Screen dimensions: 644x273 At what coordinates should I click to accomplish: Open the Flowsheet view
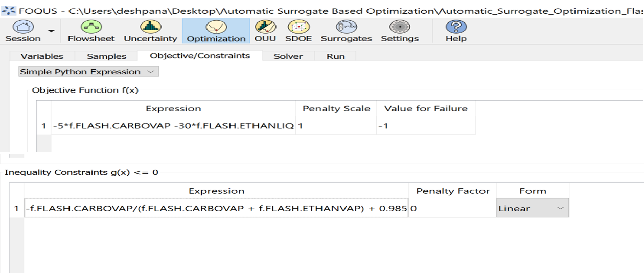pos(91,31)
